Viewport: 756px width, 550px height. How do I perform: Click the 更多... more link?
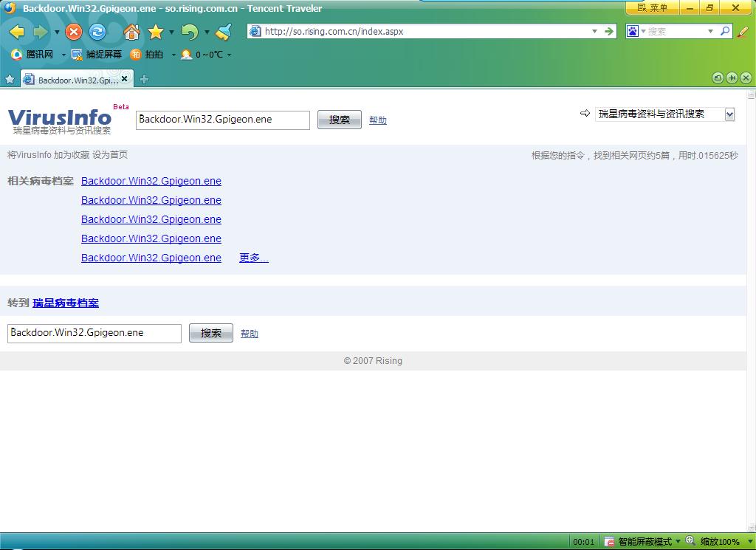(x=254, y=258)
